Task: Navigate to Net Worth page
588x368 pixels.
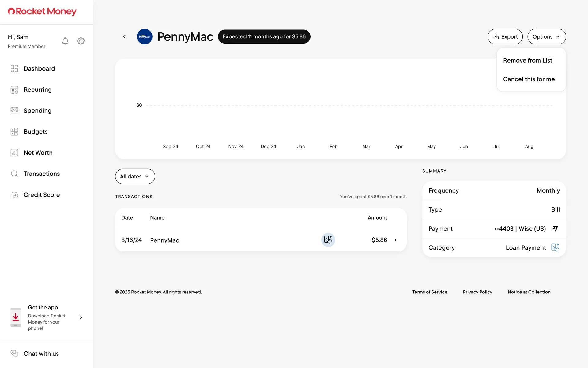Action: (38, 153)
